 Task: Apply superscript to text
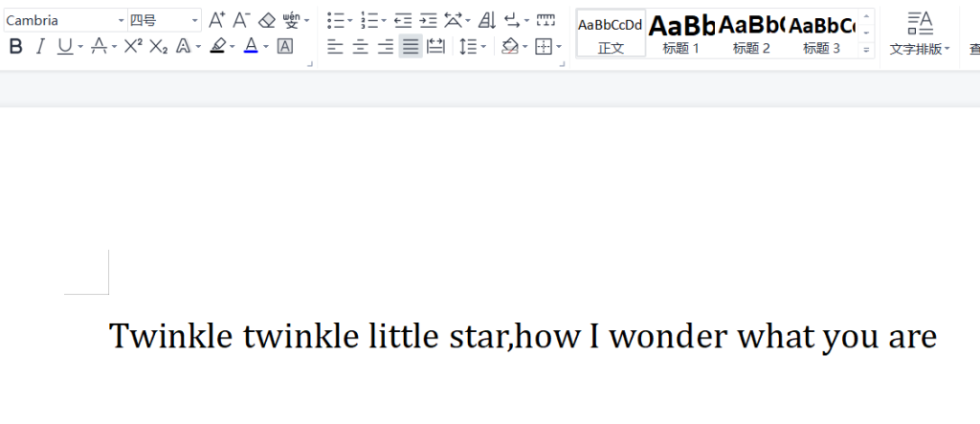point(133,46)
